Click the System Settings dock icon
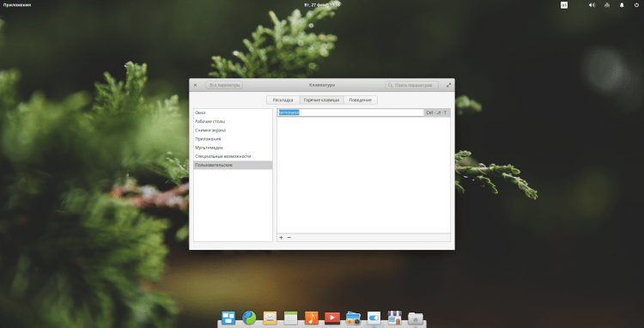 (x=374, y=318)
